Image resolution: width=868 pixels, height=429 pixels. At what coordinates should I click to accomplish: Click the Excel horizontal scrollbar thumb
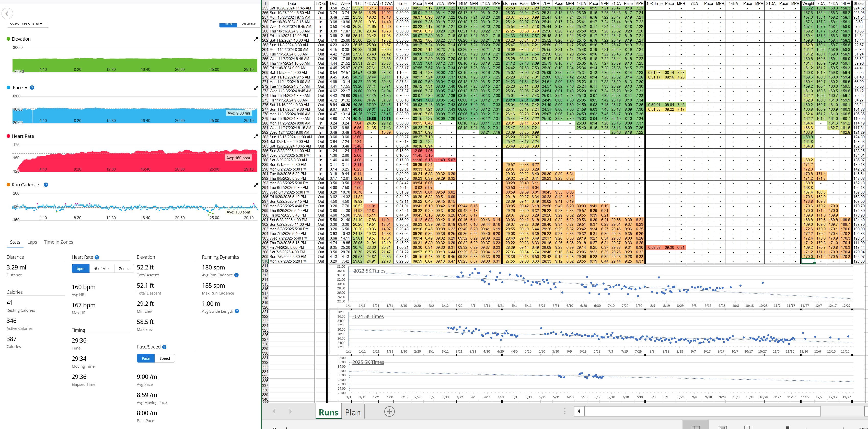(x=703, y=411)
